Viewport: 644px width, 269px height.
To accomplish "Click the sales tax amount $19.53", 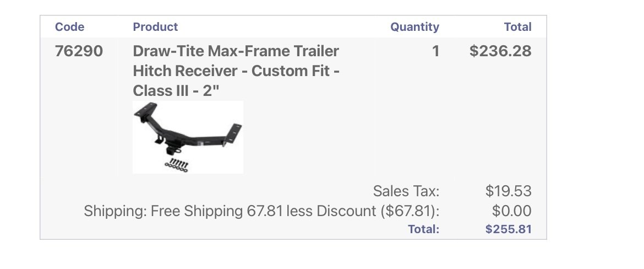I will pos(509,191).
